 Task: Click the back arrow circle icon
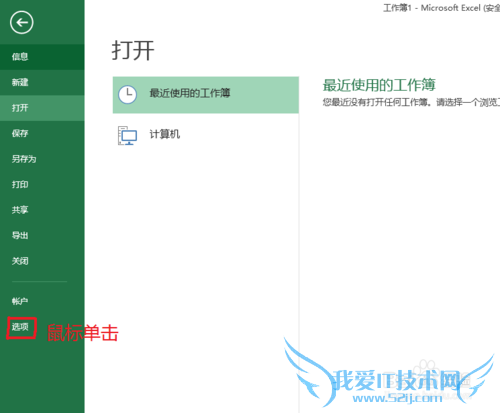(x=22, y=22)
